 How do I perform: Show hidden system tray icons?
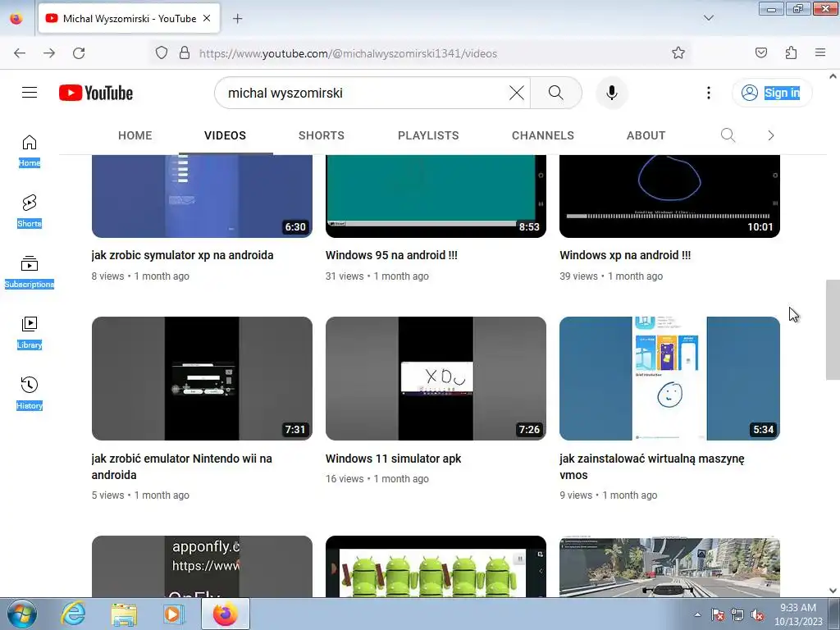(x=697, y=614)
